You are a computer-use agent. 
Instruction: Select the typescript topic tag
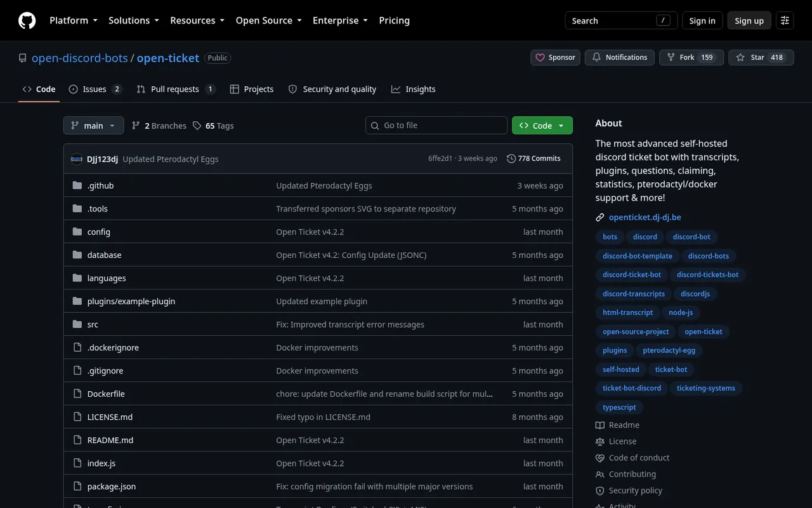pos(619,407)
